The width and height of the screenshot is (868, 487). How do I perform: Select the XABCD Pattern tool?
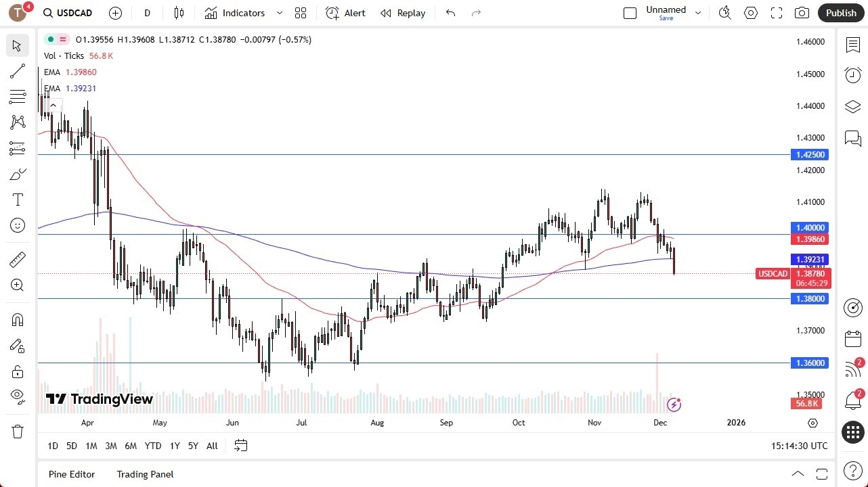click(x=17, y=122)
